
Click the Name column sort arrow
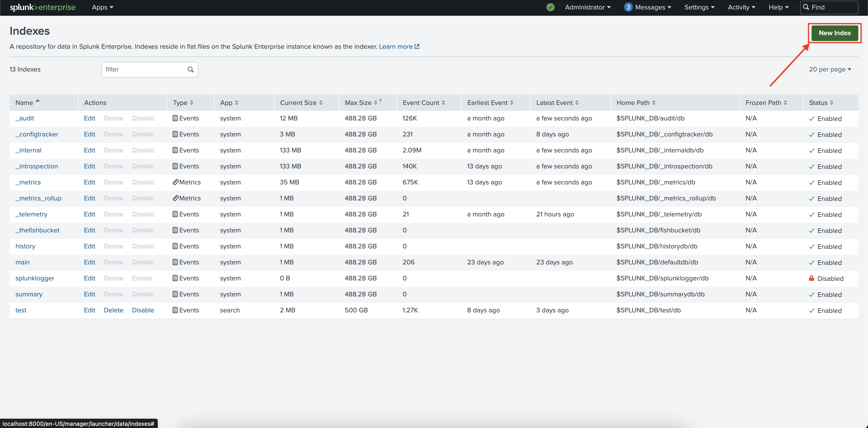pyautogui.click(x=38, y=101)
